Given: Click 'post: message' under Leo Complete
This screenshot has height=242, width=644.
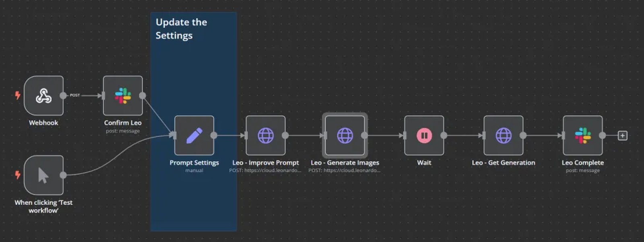Looking at the screenshot, I should (583, 171).
